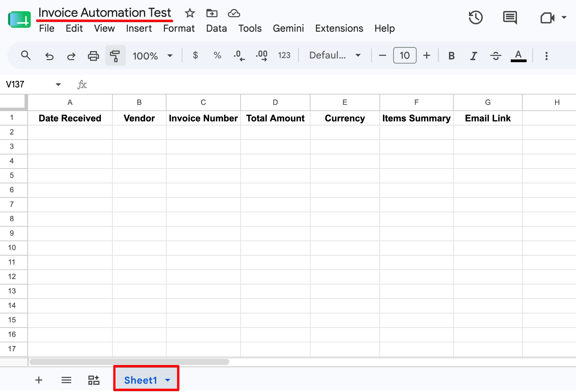The height and width of the screenshot is (392, 576).
Task: Open the search menus magnifier
Action: tap(26, 55)
